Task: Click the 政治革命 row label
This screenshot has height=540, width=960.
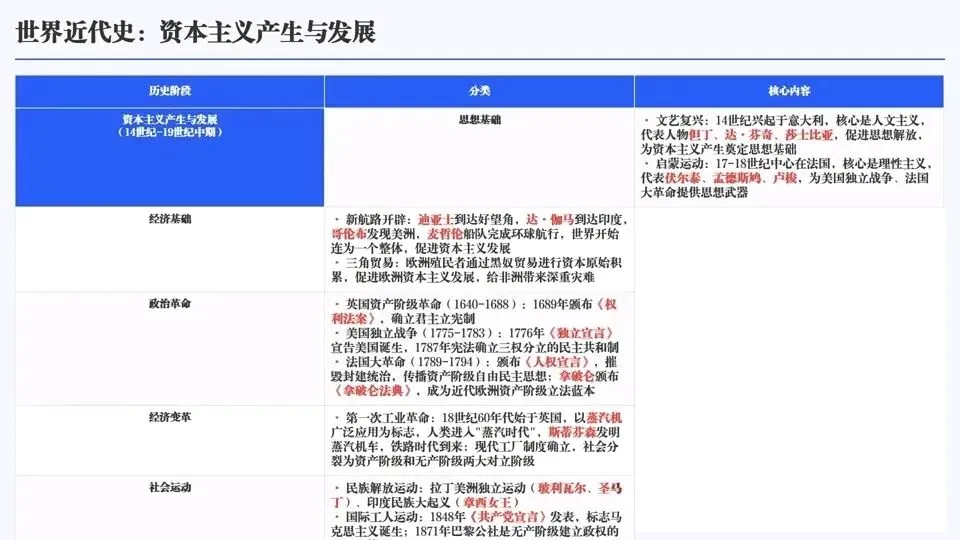Action: pyautogui.click(x=170, y=304)
